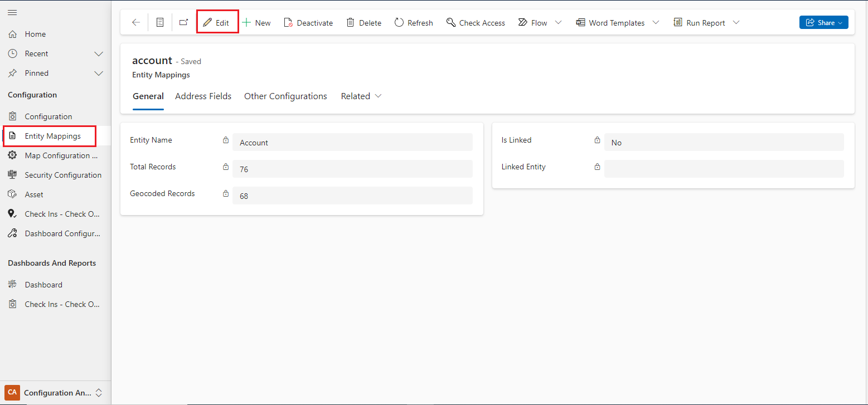This screenshot has width=868, height=405.
Task: Select the General tab
Action: (x=148, y=96)
